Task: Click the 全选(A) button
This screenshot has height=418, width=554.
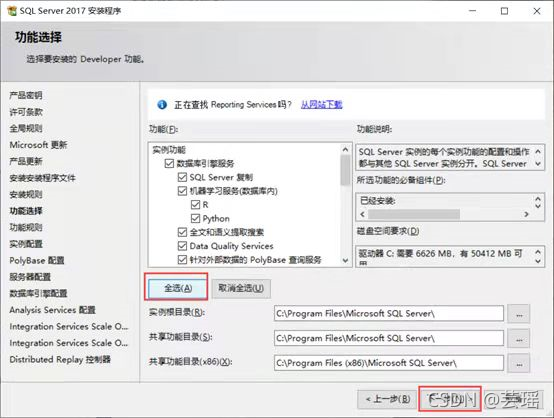Action: 177,288
